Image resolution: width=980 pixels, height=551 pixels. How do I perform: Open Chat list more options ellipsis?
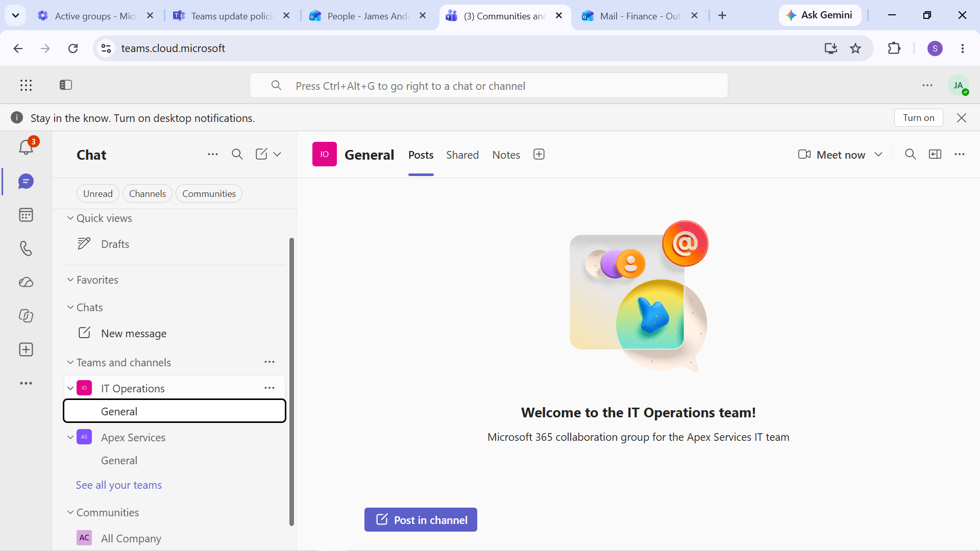click(x=213, y=154)
